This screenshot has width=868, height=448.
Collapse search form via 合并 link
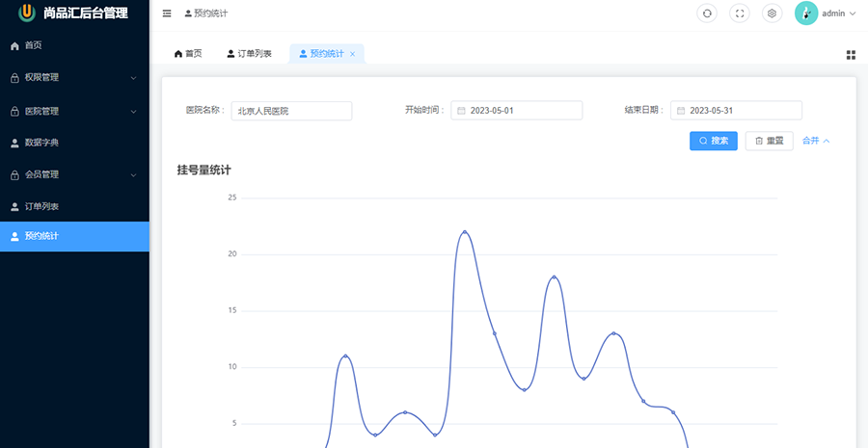click(x=816, y=141)
